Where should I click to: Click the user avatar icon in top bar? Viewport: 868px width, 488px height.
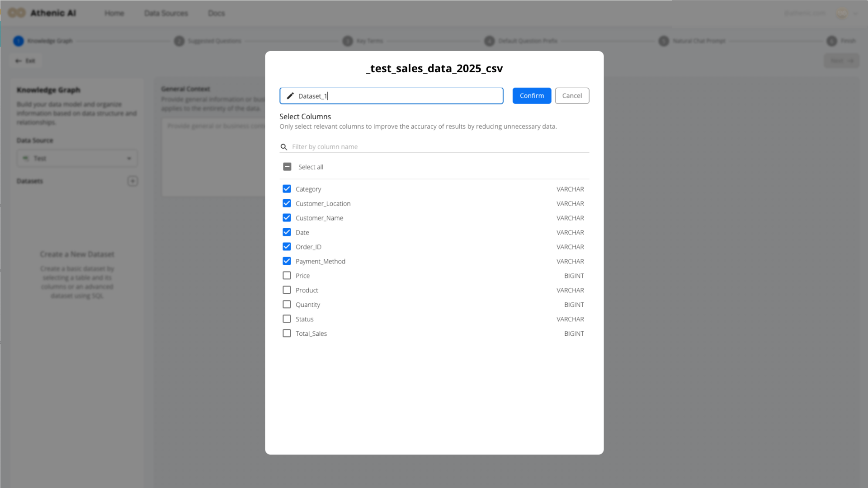(841, 13)
